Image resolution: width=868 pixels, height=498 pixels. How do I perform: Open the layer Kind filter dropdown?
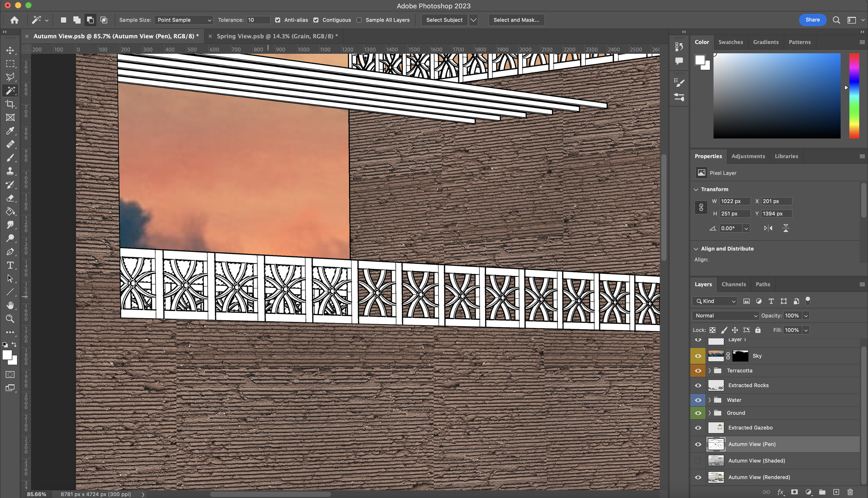click(x=714, y=301)
